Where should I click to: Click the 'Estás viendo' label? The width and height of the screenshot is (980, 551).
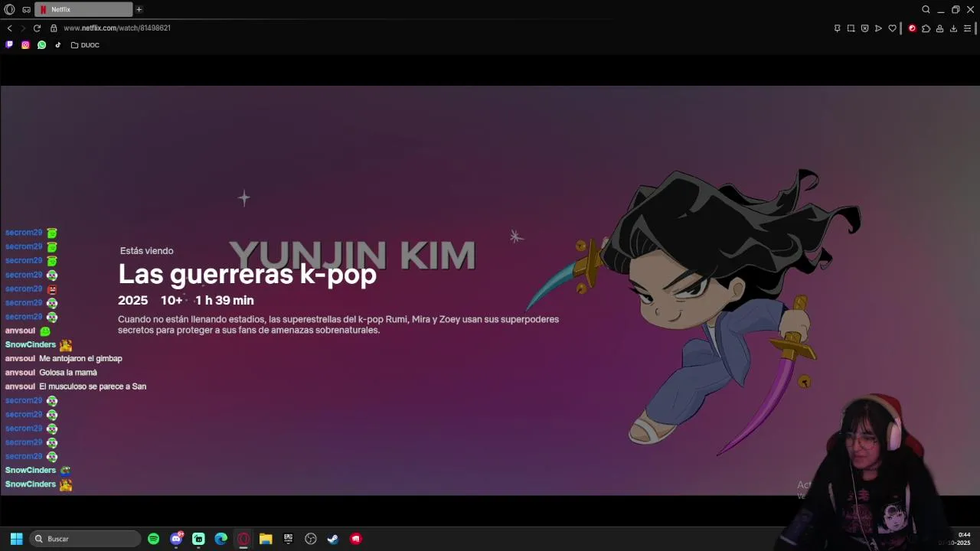(x=146, y=251)
